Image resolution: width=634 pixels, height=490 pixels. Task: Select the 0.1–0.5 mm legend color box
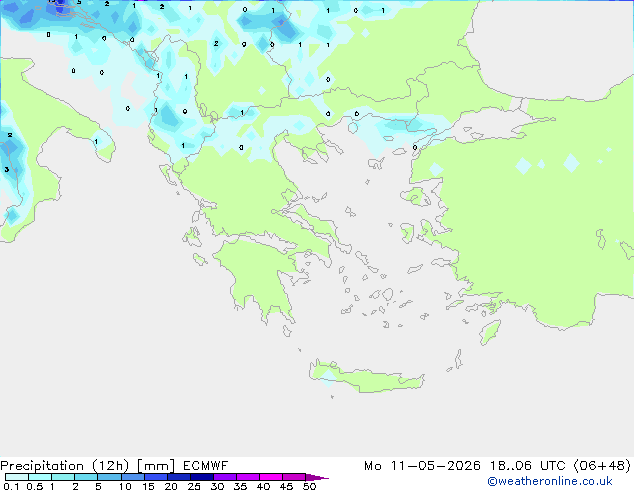[17, 477]
